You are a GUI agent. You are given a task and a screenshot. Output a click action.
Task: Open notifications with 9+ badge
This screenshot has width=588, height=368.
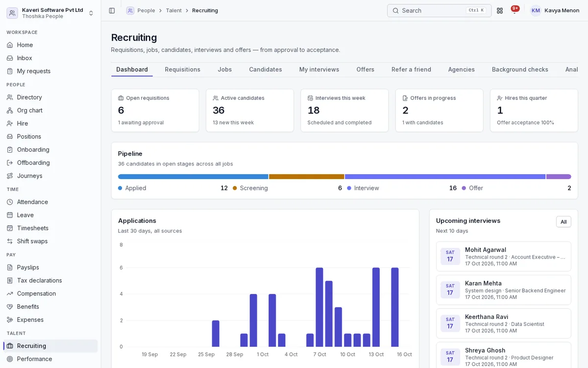(514, 9)
